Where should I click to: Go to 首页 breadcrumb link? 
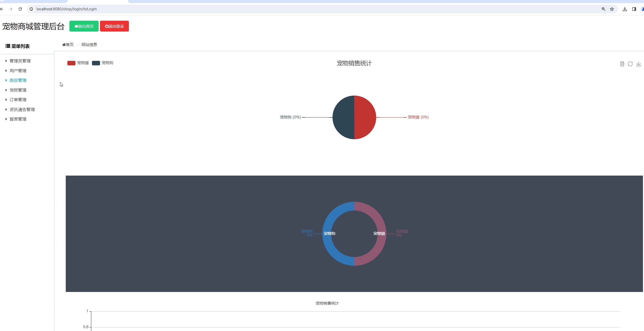pyautogui.click(x=68, y=44)
